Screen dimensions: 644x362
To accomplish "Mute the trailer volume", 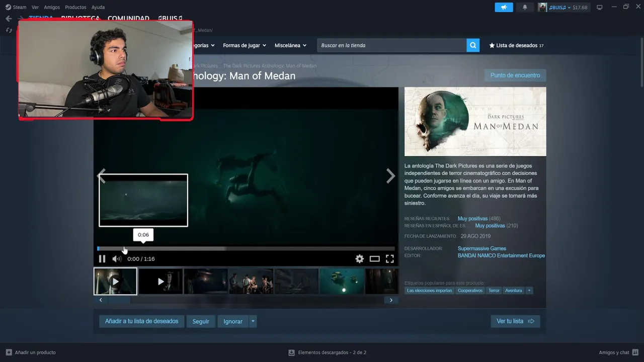I will pyautogui.click(x=117, y=259).
